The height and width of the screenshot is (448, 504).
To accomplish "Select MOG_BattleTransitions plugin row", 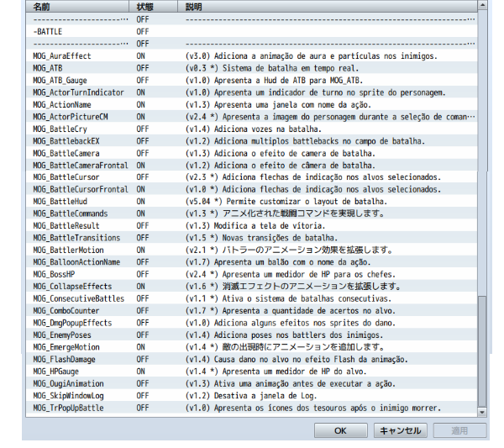I will click(252, 238).
